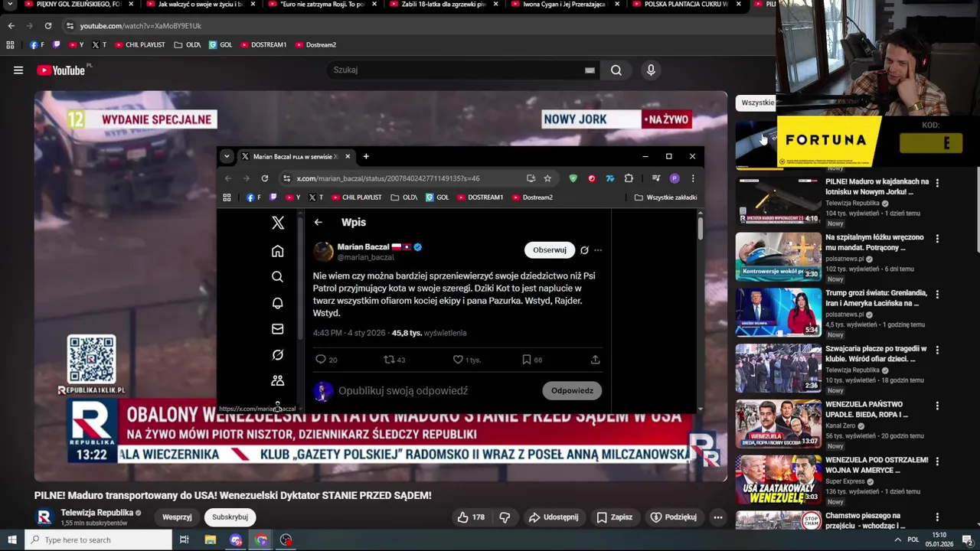Open X search in sidebar

(278, 277)
